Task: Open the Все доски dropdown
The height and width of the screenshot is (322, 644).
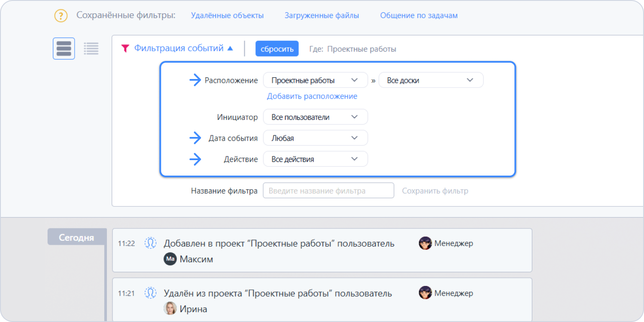Action: pyautogui.click(x=431, y=80)
